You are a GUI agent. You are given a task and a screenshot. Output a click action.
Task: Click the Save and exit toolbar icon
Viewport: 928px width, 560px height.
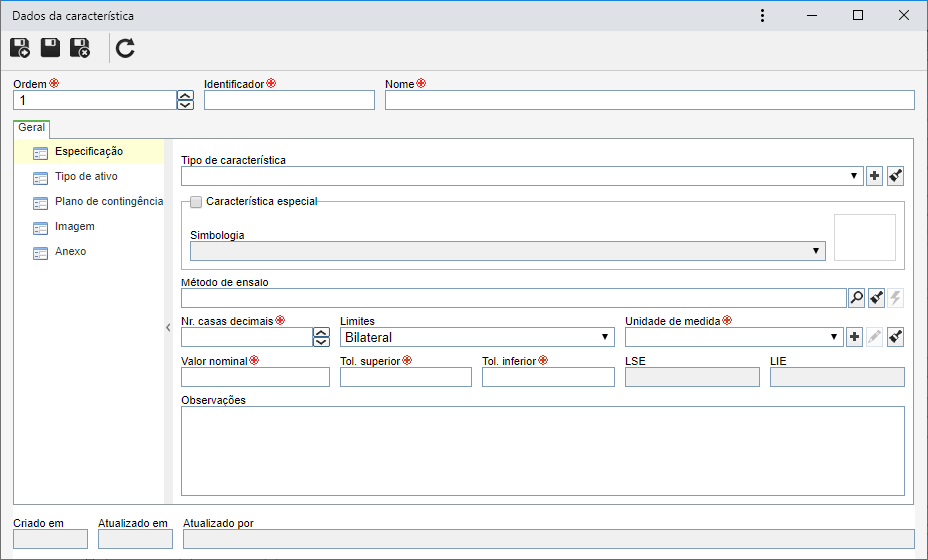pyautogui.click(x=80, y=48)
